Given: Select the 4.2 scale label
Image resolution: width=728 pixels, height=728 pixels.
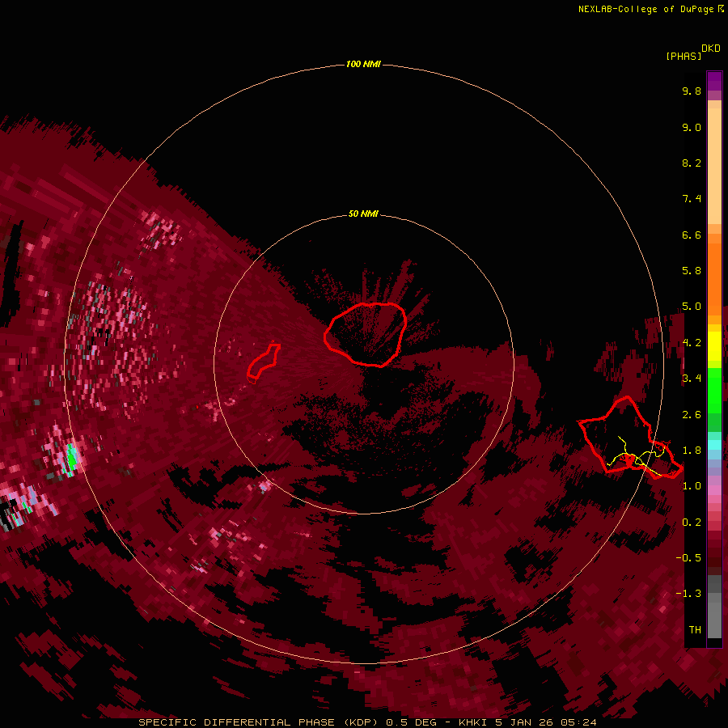Looking at the screenshot, I should tap(692, 343).
